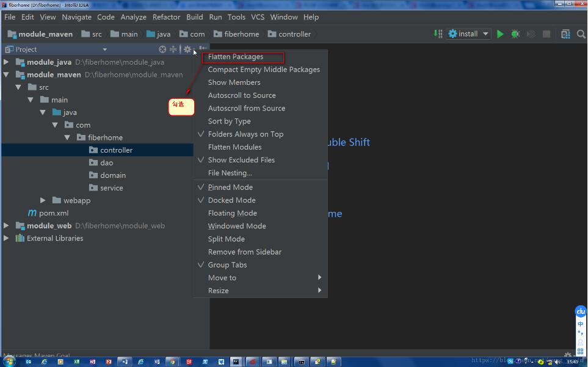
Task: Click the controller breadcrumb in the navigation bar
Action: coord(289,34)
